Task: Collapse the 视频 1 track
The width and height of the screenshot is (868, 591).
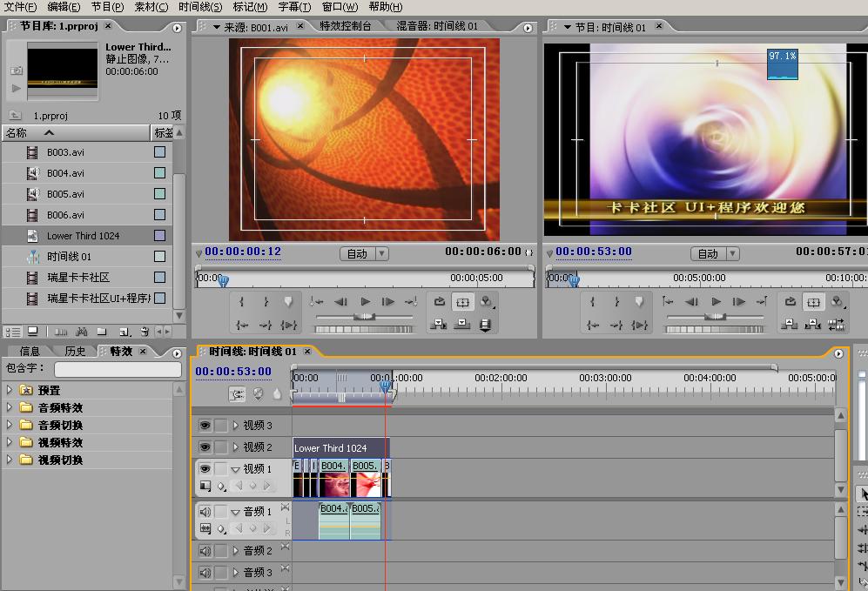Action: pyautogui.click(x=235, y=469)
